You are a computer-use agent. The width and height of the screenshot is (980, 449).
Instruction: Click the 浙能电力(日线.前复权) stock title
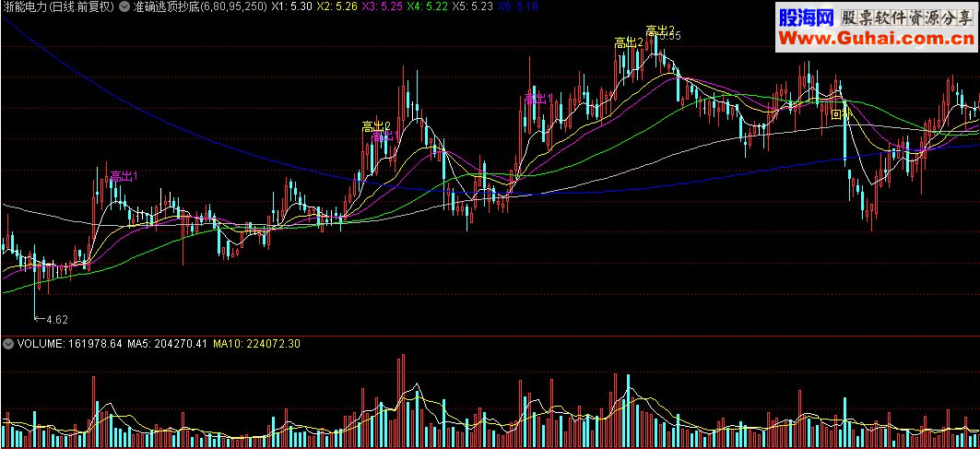(58, 6)
